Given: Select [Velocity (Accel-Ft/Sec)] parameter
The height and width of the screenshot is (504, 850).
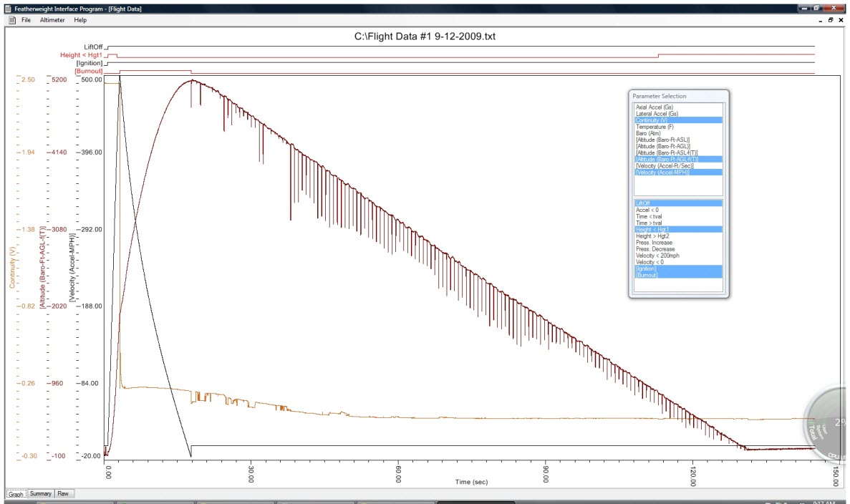Looking at the screenshot, I should click(678, 166).
